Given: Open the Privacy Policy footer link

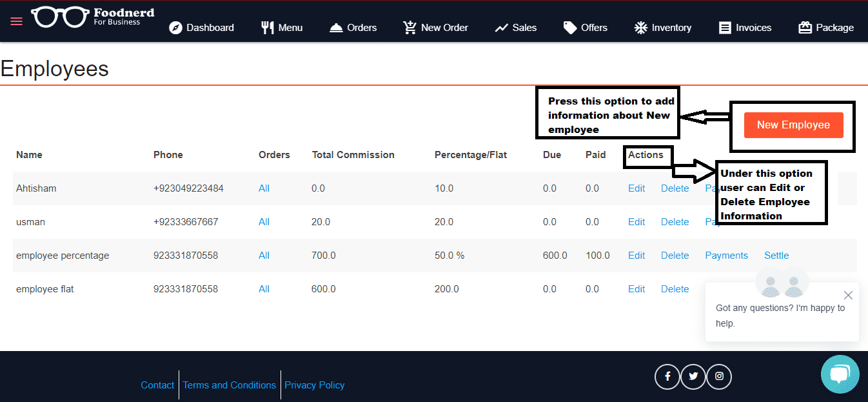Looking at the screenshot, I should pos(315,385).
